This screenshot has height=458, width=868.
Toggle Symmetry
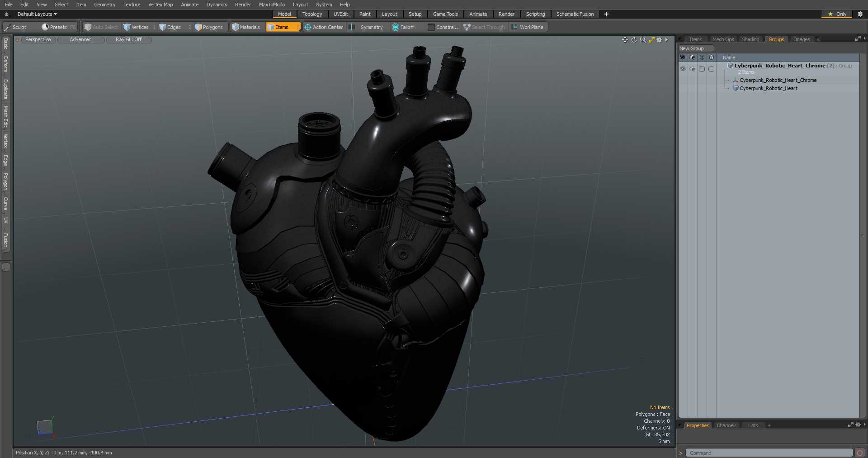click(367, 27)
